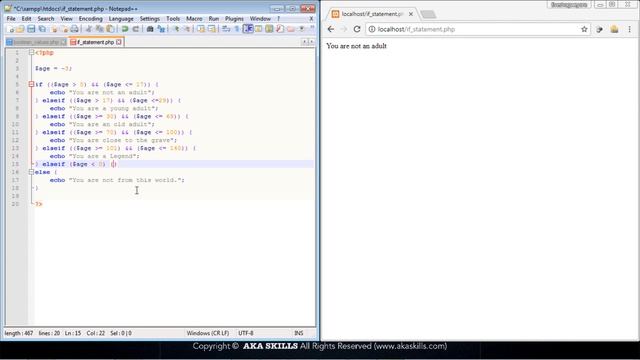Open the Run menu
This screenshot has width=640, height=360.
coord(214,19)
